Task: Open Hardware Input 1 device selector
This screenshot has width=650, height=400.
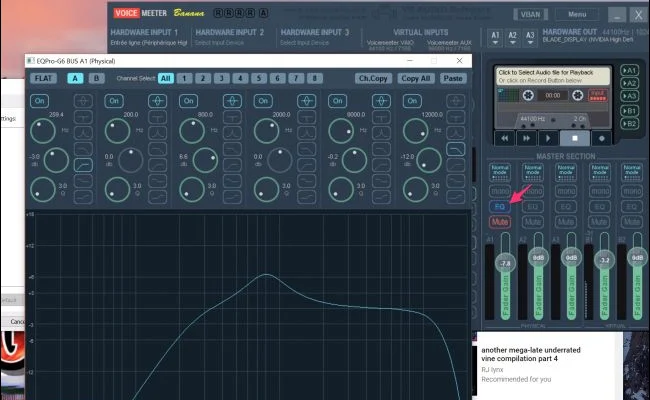Action: pyautogui.click(x=149, y=43)
